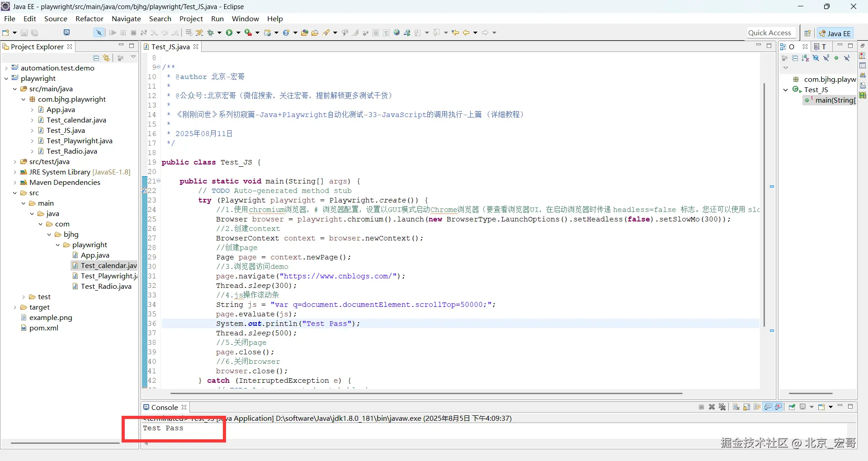Viewport: 868px width, 461px height.
Task: Select Test_Radio.java in com.bjhg.playwright package
Action: tap(71, 151)
